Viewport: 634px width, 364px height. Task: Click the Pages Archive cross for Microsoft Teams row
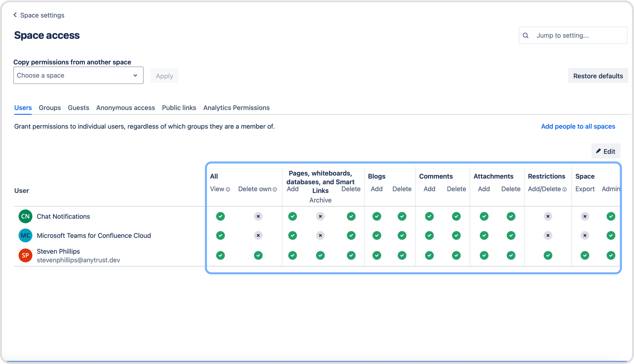pyautogui.click(x=320, y=236)
